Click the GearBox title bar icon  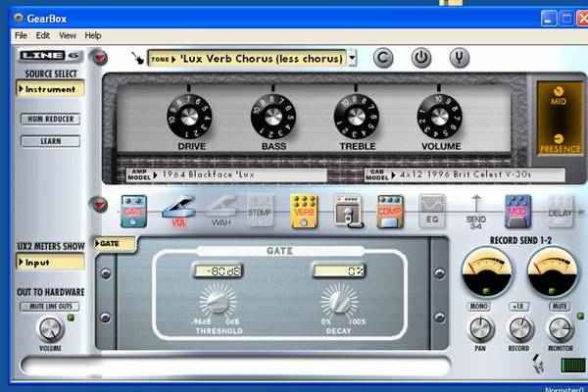[19, 18]
